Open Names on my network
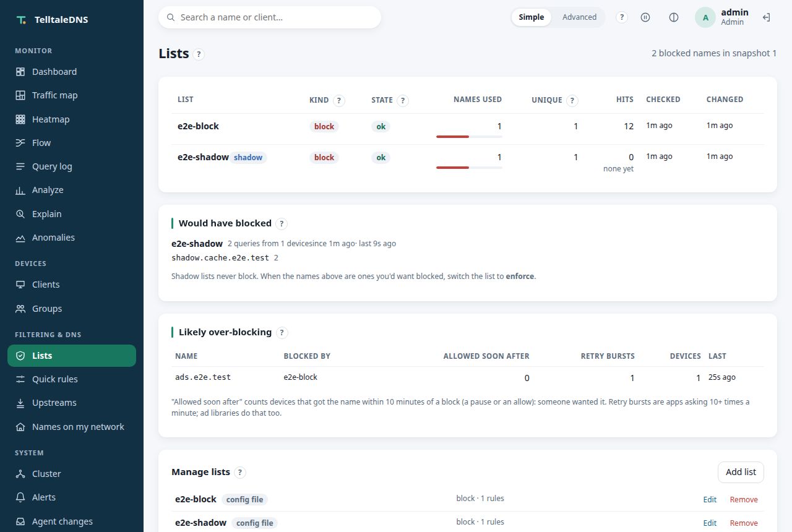Screen dimensions: 792x532 pos(72,427)
